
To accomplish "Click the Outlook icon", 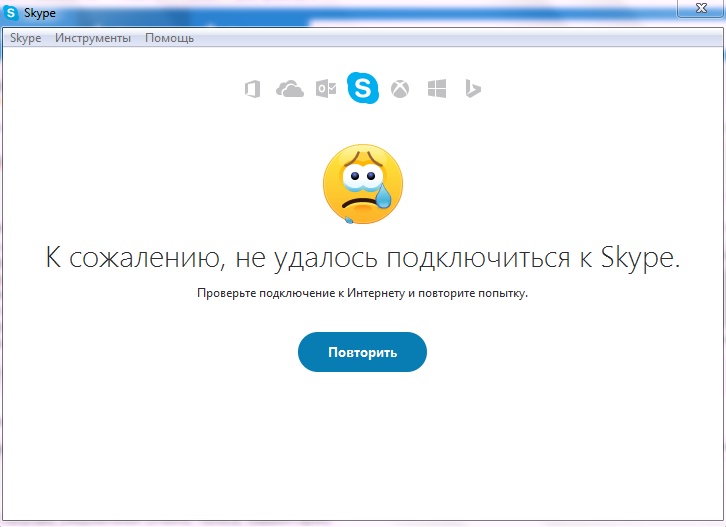I will 326,88.
